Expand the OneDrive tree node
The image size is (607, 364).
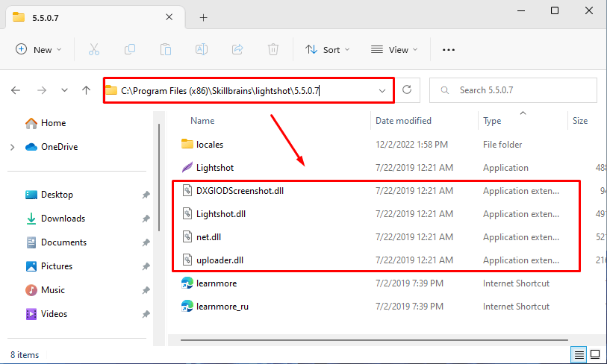click(13, 147)
